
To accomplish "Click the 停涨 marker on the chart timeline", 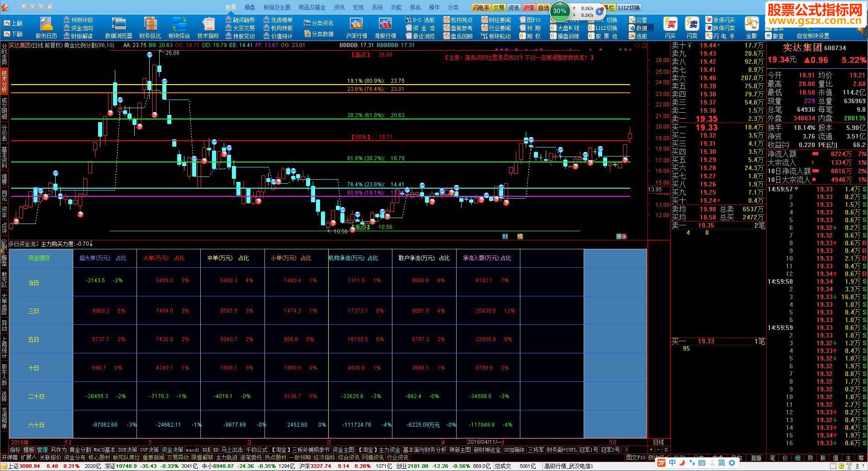I will coord(622,236).
